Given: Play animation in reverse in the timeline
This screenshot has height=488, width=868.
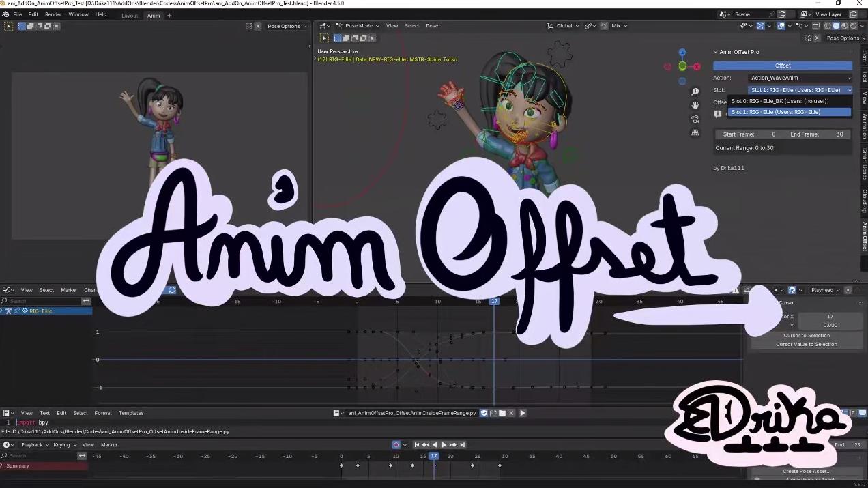Looking at the screenshot, I should coord(435,445).
